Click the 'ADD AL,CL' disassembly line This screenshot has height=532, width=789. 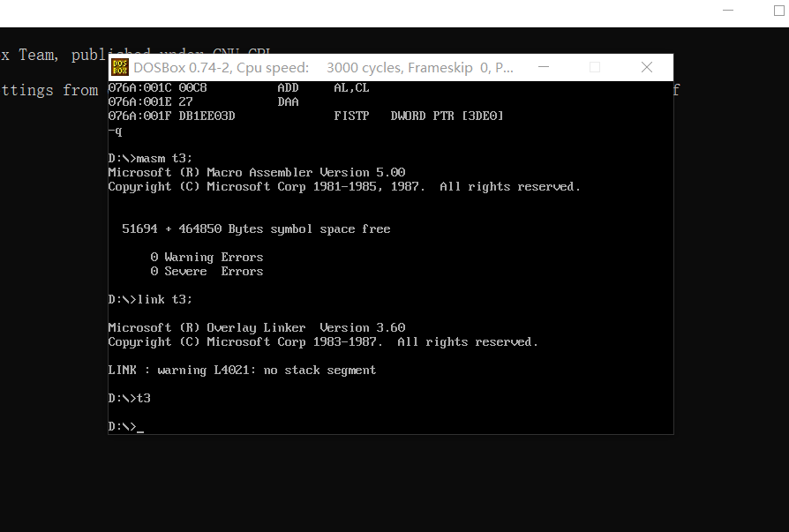[239, 88]
